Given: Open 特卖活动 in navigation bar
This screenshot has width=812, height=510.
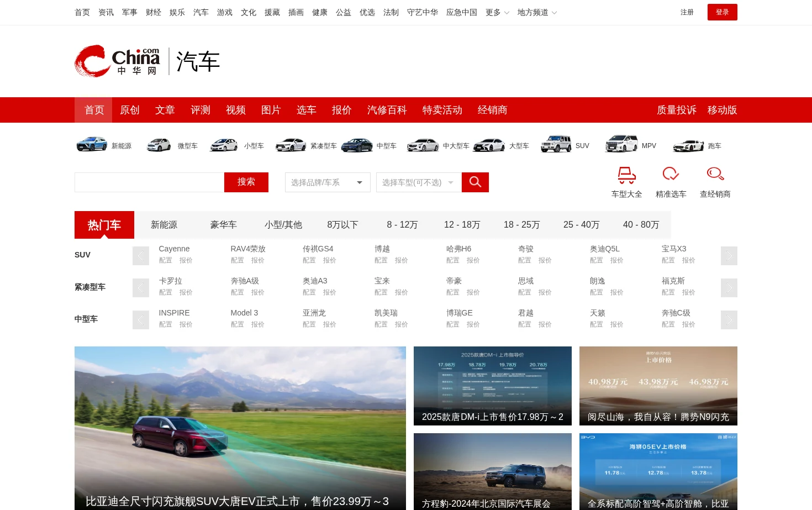Looking at the screenshot, I should (x=442, y=110).
